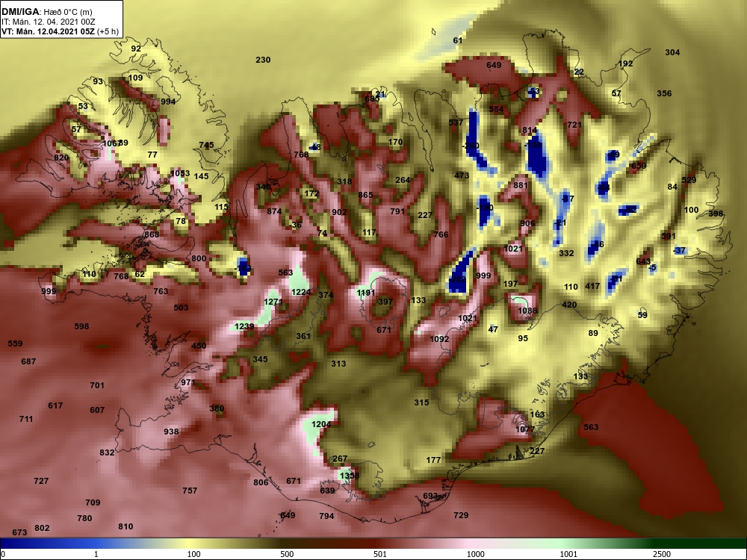Screen dimensions: 747x560
Task: Click the map value 192
Action: pos(625,63)
